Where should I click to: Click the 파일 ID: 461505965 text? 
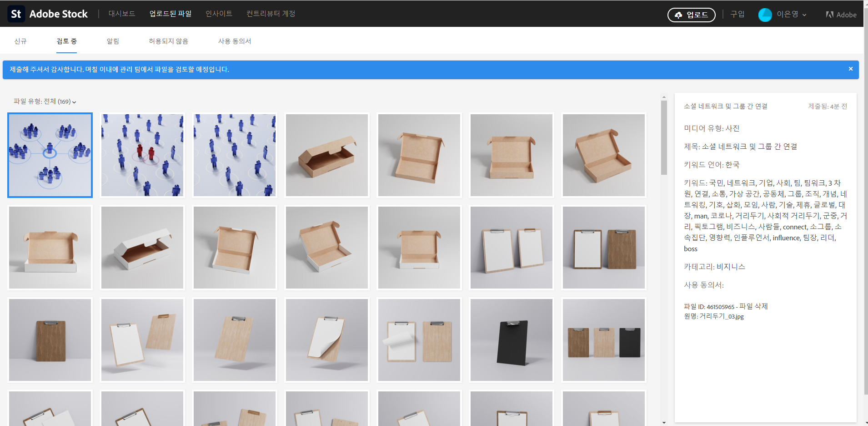tap(709, 307)
